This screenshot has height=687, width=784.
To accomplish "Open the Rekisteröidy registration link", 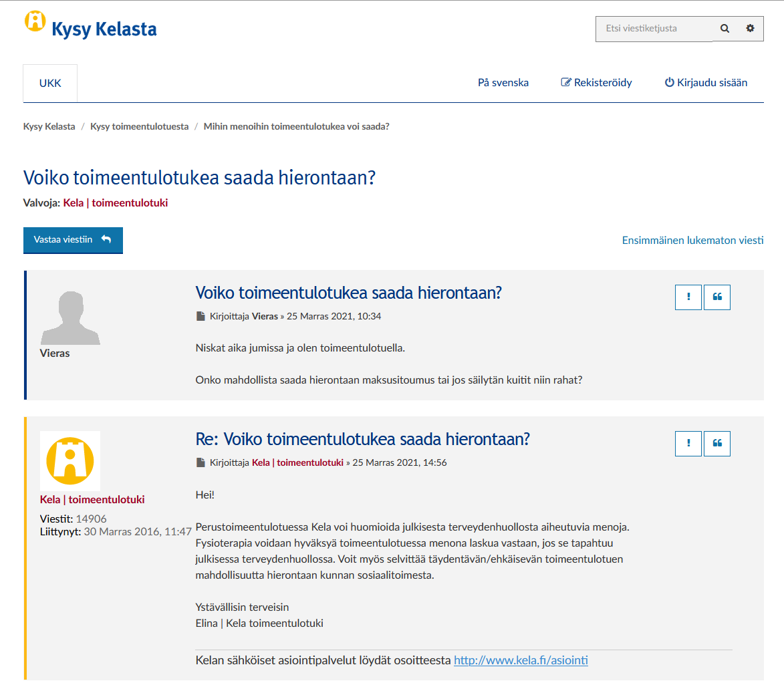I will coord(596,82).
